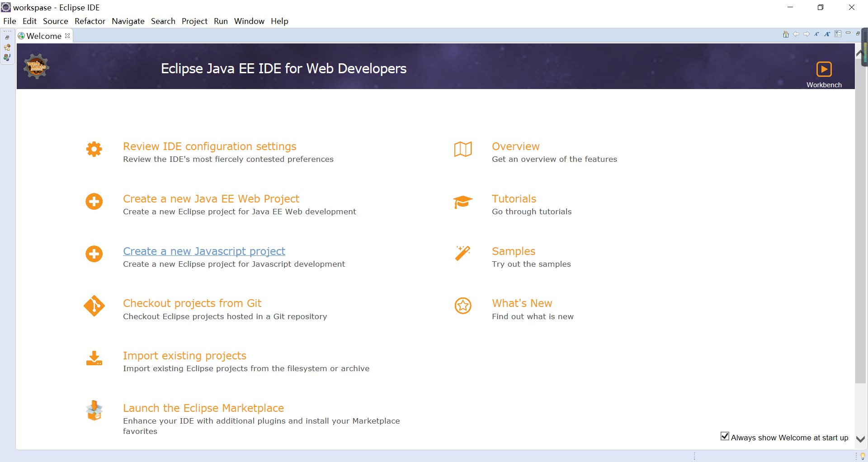
Task: Open Import existing projects link
Action: (184, 356)
